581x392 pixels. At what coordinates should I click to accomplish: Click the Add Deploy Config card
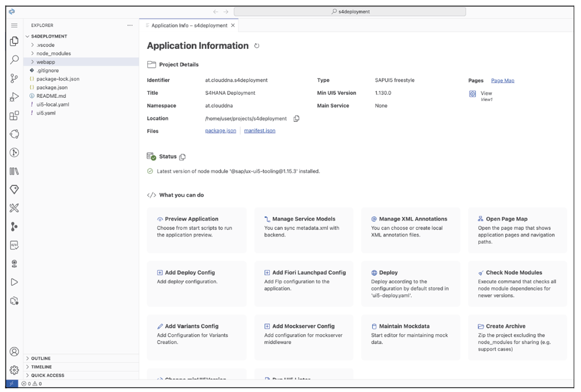coord(197,284)
